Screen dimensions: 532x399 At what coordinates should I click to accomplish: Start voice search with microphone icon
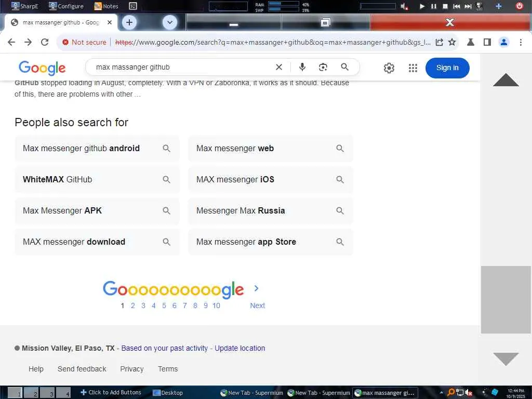point(302,67)
